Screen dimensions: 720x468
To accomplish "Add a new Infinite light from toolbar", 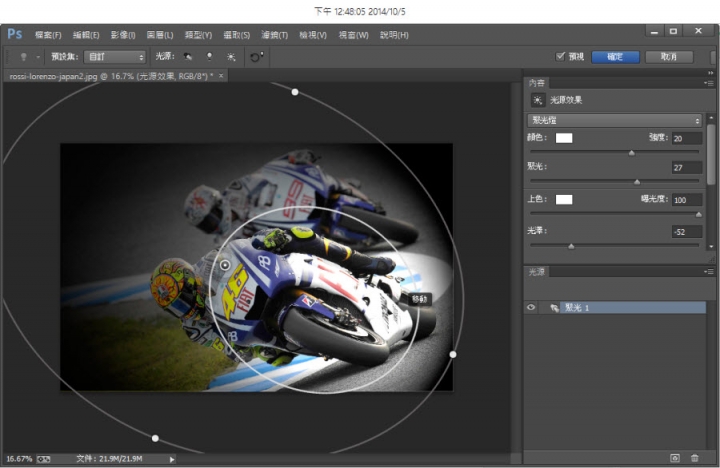I will 231,57.
